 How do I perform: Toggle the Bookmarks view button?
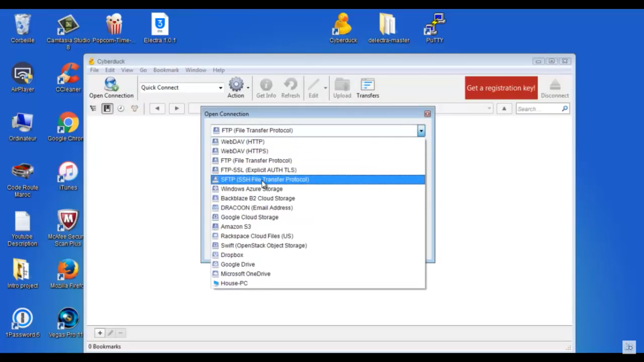[x=107, y=109]
